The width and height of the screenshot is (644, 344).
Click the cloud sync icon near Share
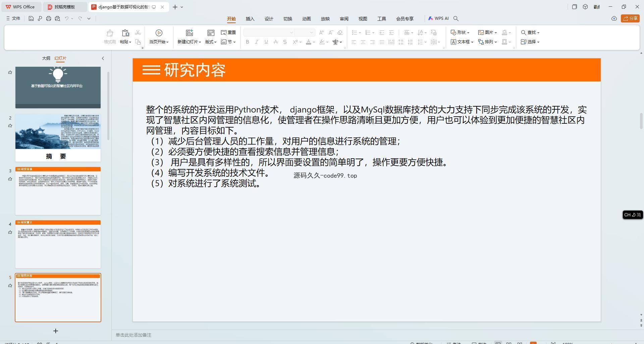[x=614, y=18]
